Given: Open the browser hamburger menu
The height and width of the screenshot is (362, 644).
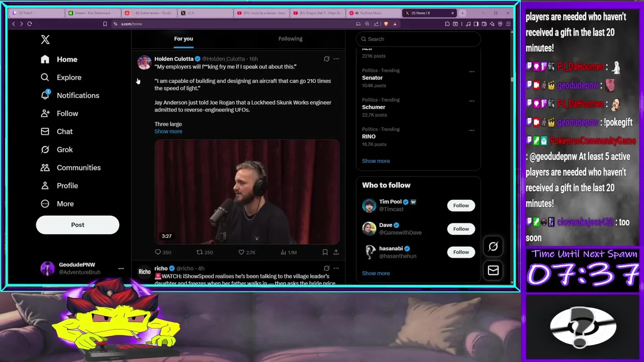Looking at the screenshot, I should click(x=508, y=24).
